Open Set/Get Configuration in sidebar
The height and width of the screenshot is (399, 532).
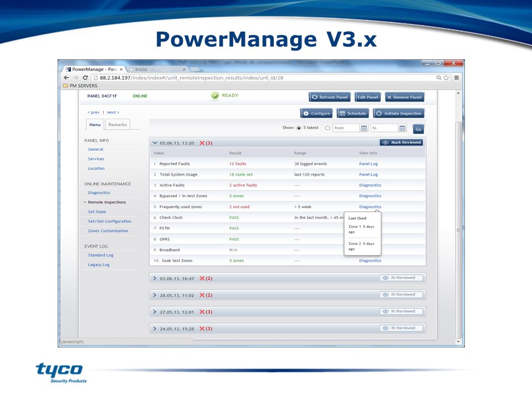click(110, 221)
